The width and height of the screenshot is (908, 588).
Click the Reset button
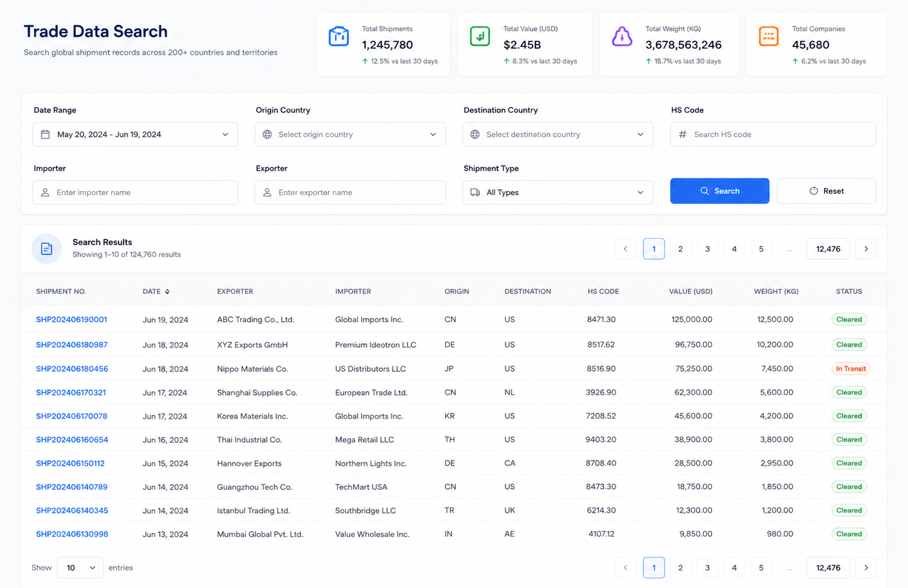(x=826, y=191)
